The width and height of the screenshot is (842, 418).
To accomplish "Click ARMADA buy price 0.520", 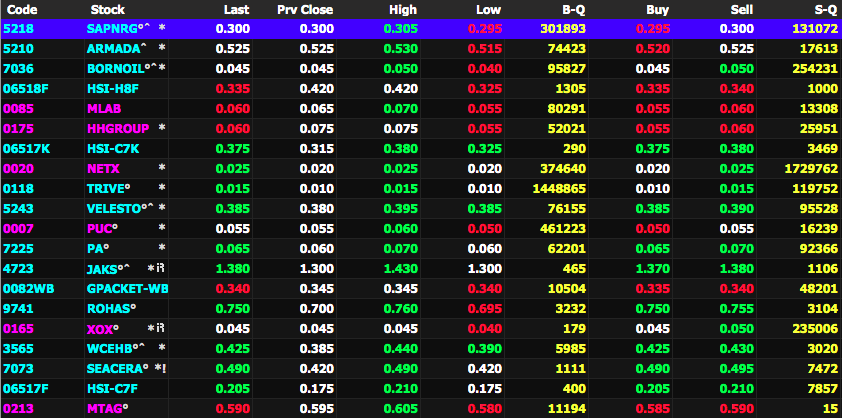I will coord(652,49).
